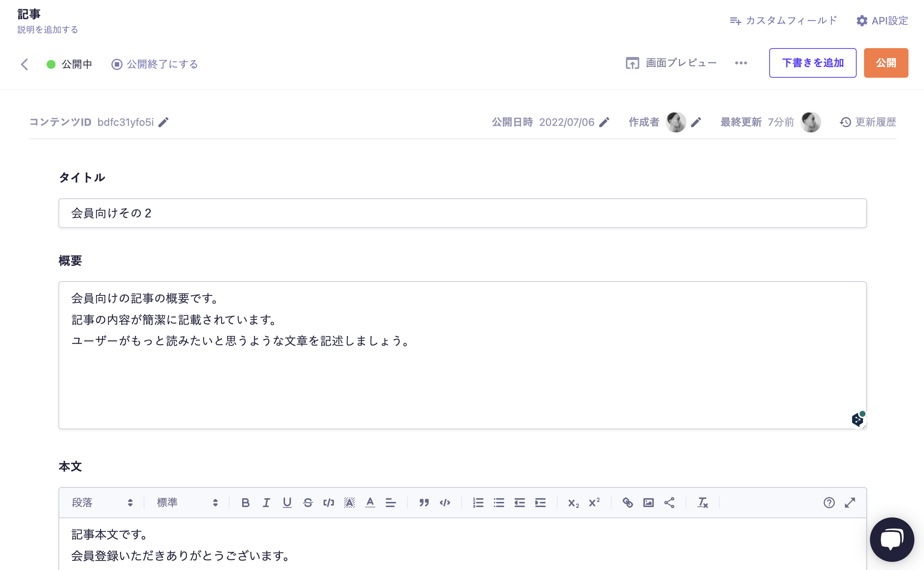Apply italic formatting to the body text

[266, 503]
